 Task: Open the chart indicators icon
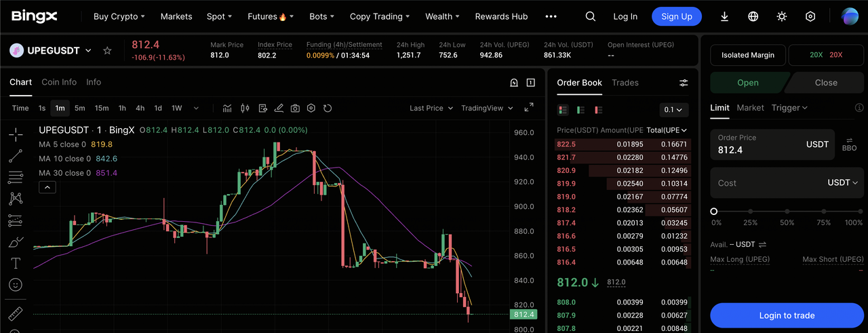click(x=227, y=108)
